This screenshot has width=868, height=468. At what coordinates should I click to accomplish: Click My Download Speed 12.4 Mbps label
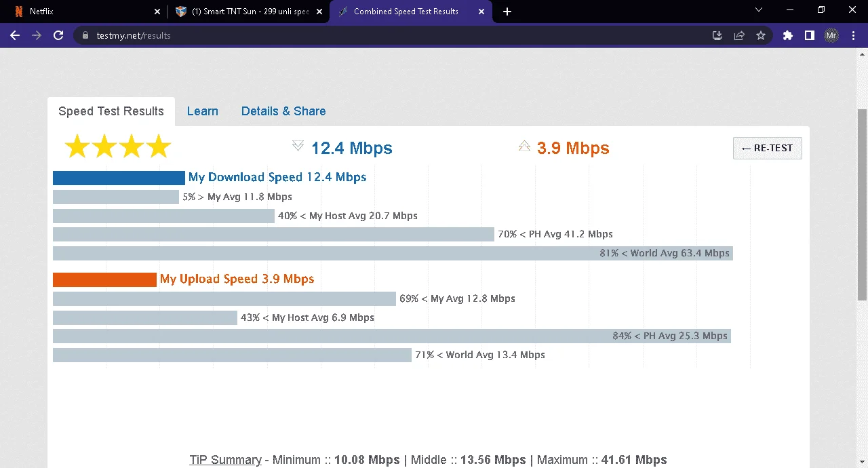click(x=277, y=177)
